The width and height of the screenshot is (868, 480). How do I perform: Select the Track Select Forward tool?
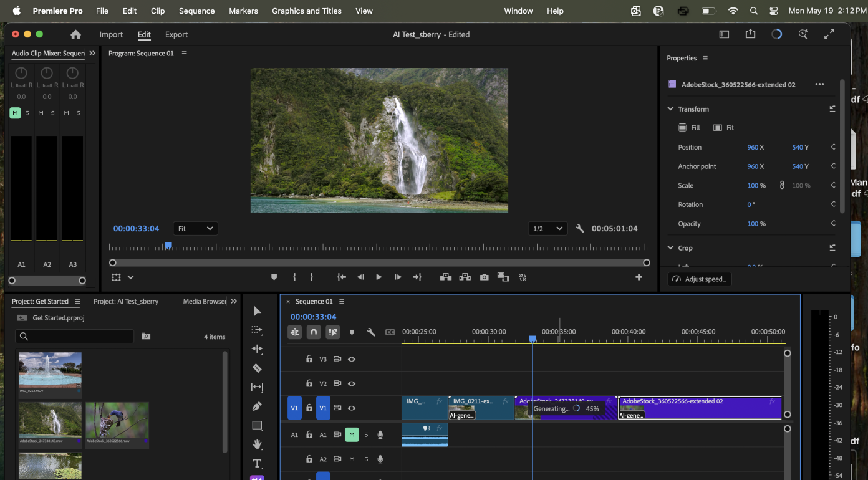pyautogui.click(x=257, y=330)
